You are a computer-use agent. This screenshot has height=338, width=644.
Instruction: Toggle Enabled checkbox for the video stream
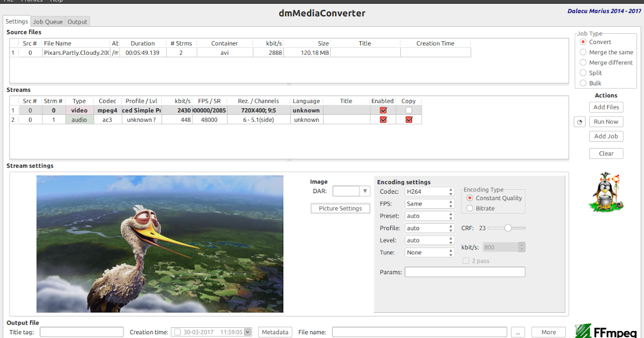pyautogui.click(x=383, y=110)
